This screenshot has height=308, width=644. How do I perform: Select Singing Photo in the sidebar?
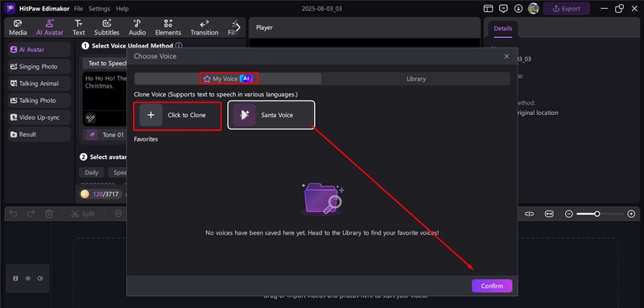pos(39,67)
